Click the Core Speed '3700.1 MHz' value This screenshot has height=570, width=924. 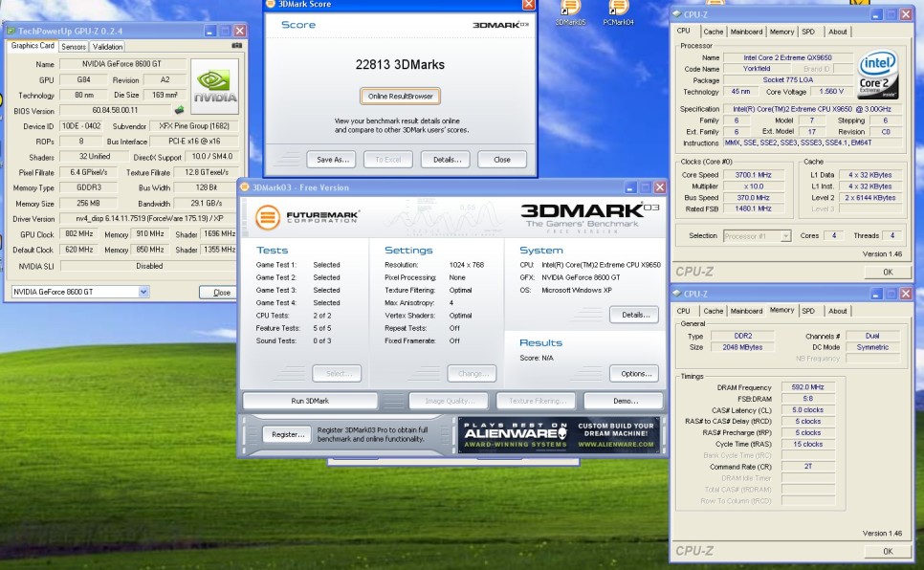tap(753, 175)
